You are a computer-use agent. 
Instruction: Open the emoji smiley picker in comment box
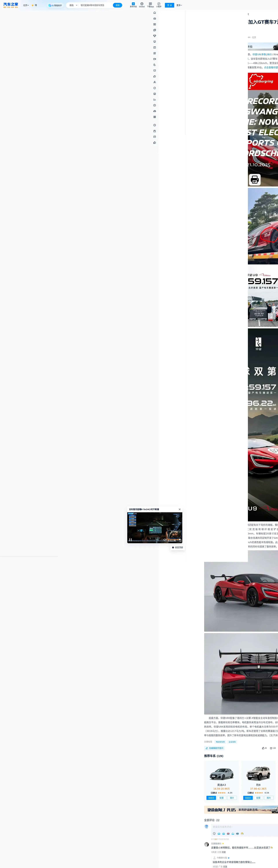tap(214, 834)
